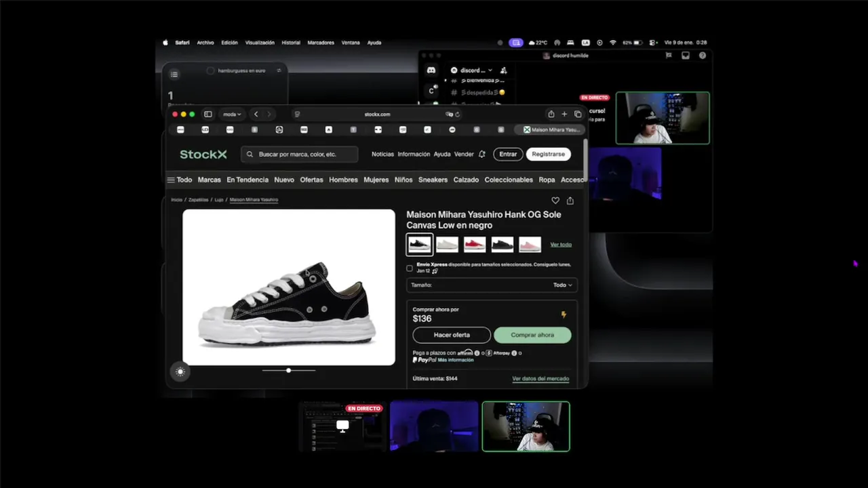Click Zapatillas breadcrumb link

tap(199, 200)
